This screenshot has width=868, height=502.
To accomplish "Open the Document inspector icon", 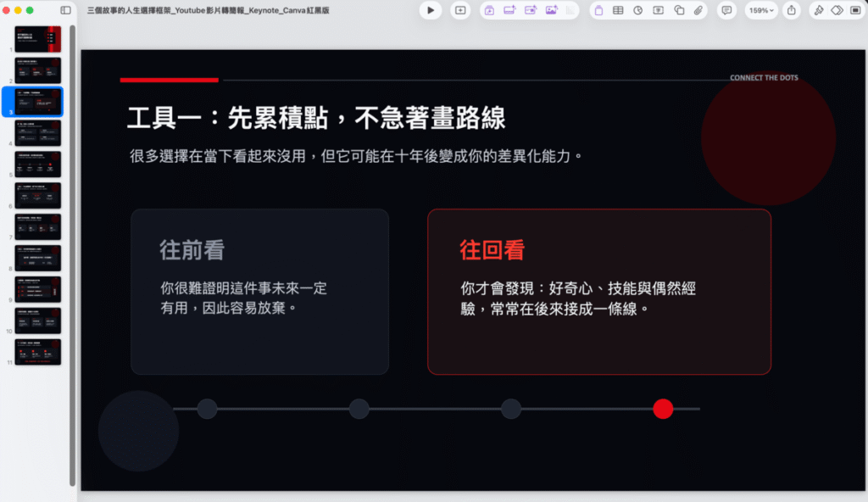I will (855, 10).
